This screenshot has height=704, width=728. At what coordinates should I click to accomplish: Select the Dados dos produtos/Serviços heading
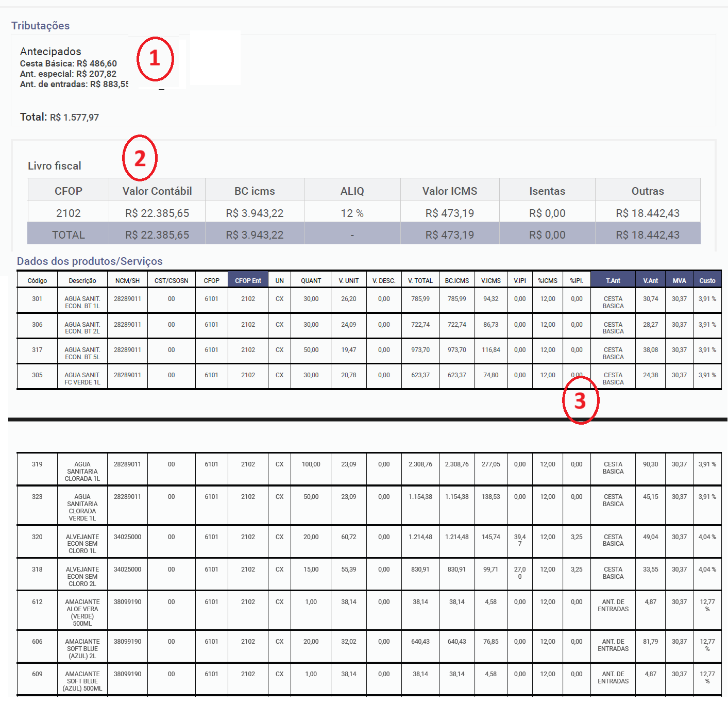coord(90,261)
